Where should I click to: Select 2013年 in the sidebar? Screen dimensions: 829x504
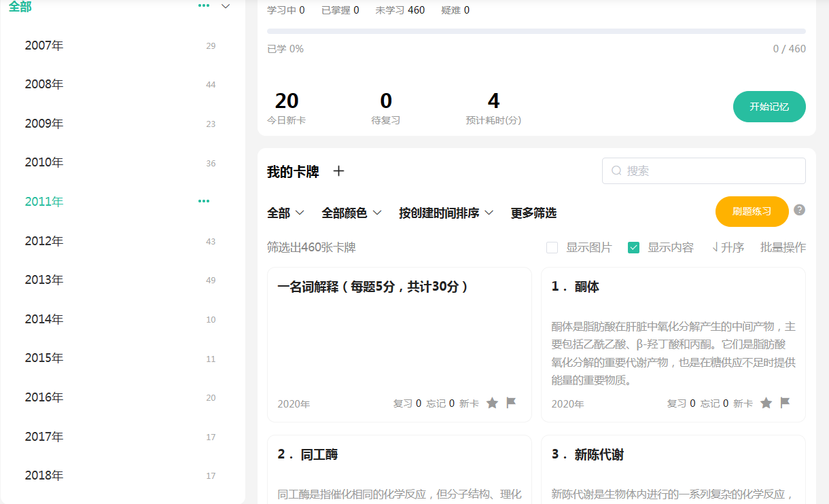pyautogui.click(x=44, y=280)
